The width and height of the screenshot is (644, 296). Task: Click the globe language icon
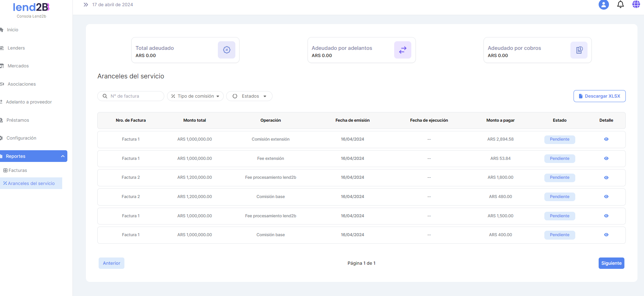pos(636,4)
